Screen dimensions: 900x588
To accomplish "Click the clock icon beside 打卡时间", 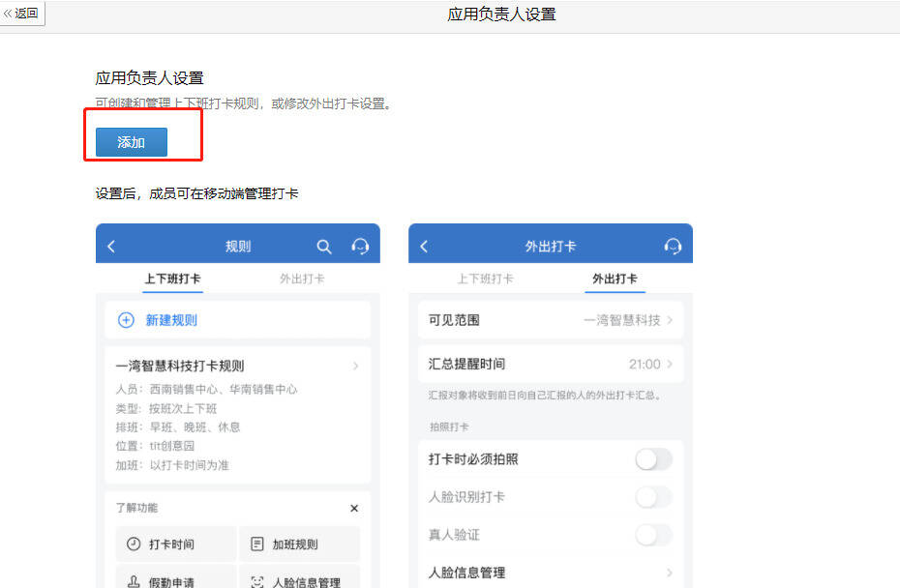I will [x=134, y=544].
